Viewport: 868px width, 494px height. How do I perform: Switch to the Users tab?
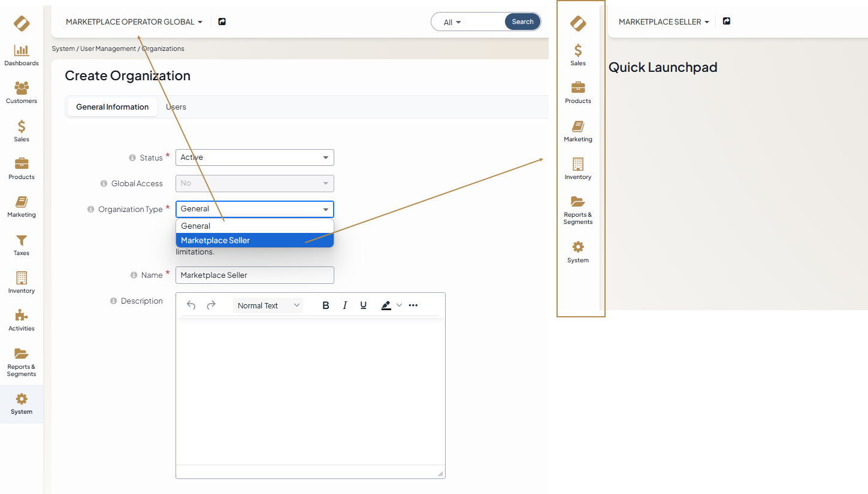[x=176, y=107]
